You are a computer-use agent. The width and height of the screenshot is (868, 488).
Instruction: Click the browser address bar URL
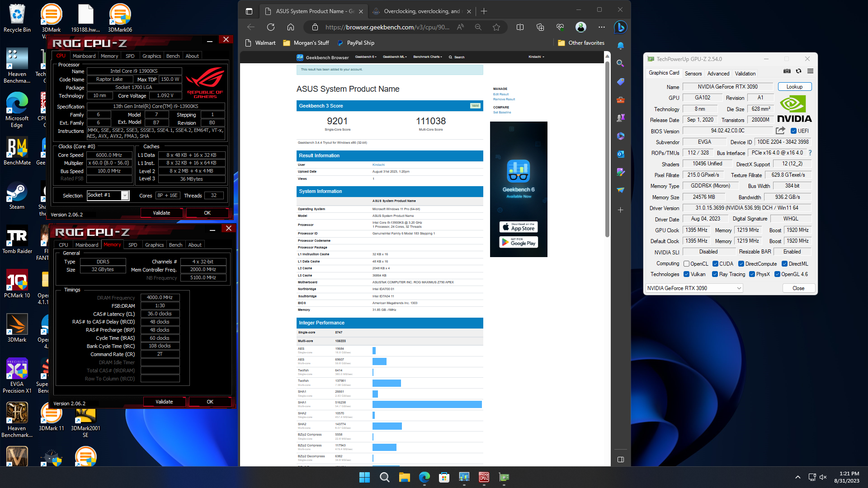point(387,27)
